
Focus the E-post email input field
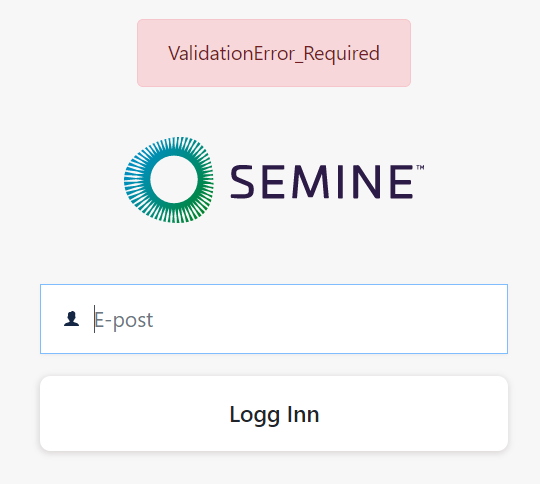click(x=274, y=319)
